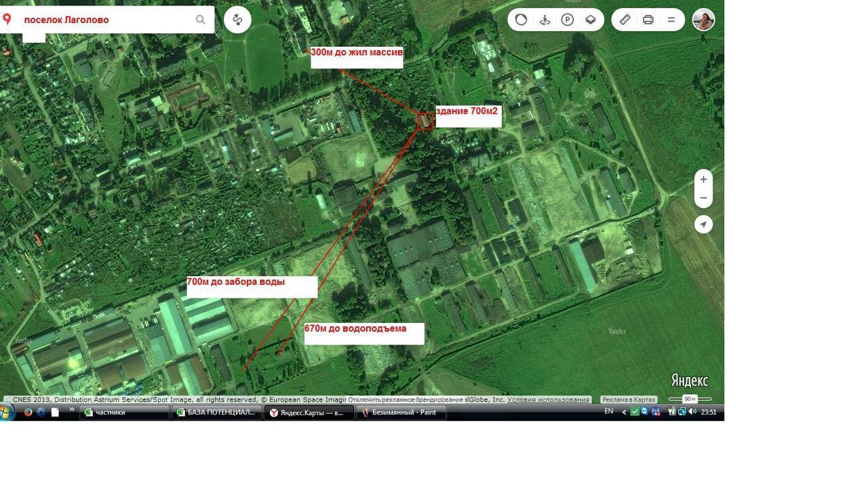
Task: Switch to БАЗА ПОТЕНЦИАЛ... taskbar window
Action: coord(216,412)
